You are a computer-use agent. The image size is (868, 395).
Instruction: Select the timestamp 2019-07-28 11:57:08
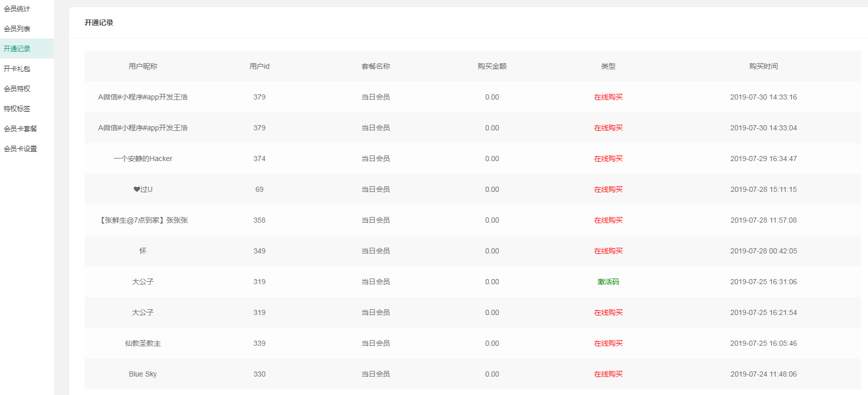763,220
